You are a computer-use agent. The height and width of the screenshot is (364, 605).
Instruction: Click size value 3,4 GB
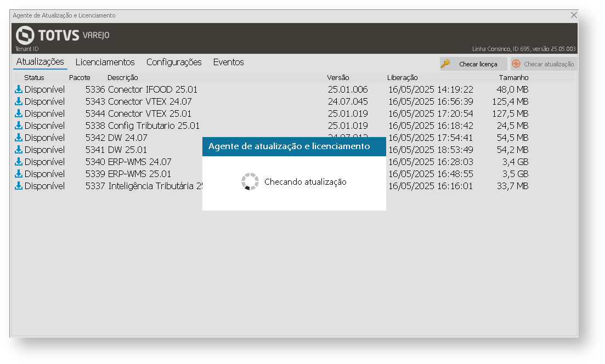click(515, 162)
